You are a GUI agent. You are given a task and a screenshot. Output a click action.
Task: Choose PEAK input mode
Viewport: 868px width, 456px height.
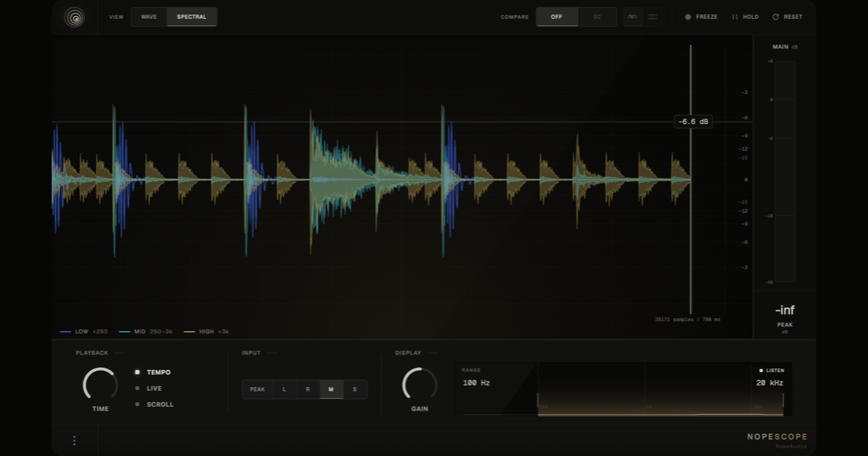click(258, 389)
